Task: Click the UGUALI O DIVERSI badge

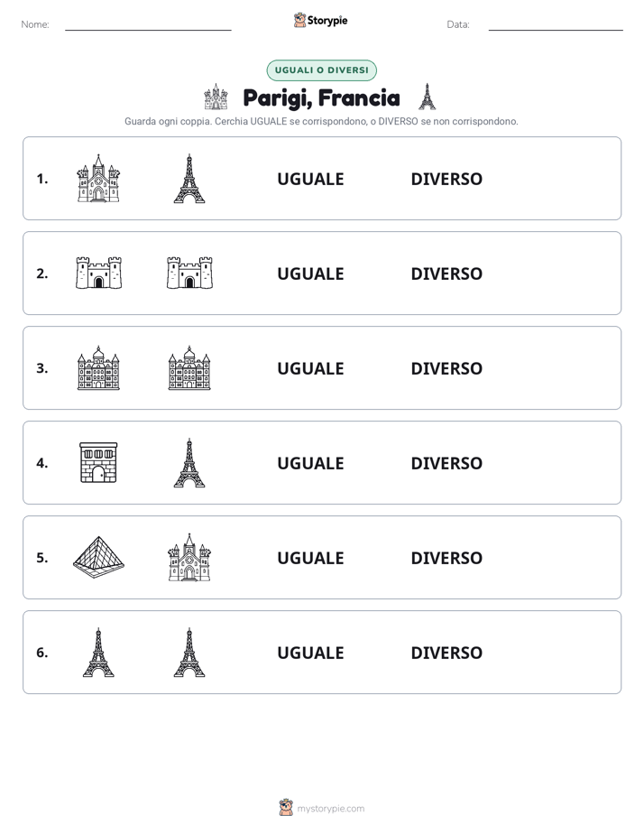Action: click(x=321, y=70)
